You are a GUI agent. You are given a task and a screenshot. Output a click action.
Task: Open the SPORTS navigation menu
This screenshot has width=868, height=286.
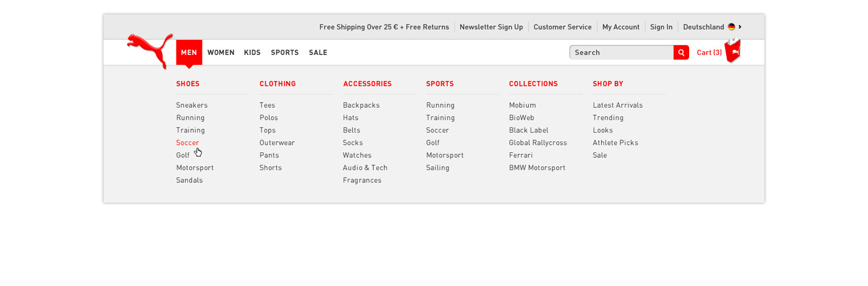click(285, 53)
